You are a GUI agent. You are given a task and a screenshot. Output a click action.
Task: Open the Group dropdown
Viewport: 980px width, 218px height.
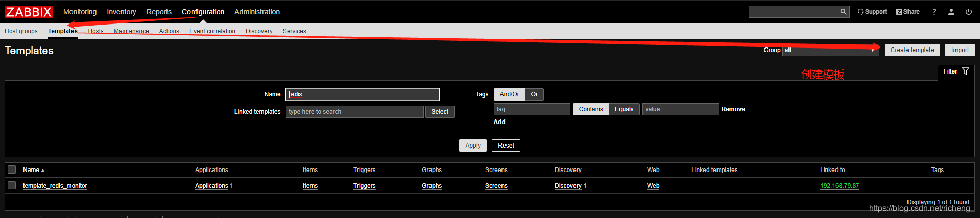click(x=831, y=50)
